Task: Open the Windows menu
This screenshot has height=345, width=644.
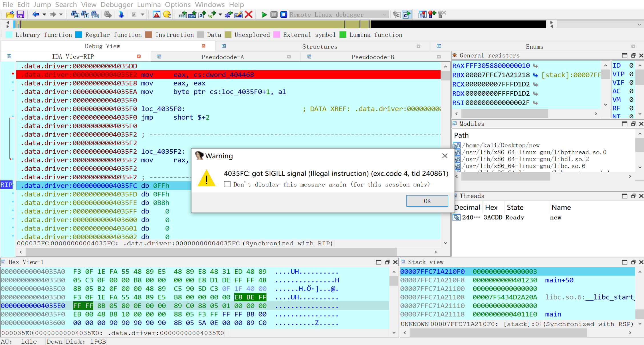Action: tap(210, 5)
